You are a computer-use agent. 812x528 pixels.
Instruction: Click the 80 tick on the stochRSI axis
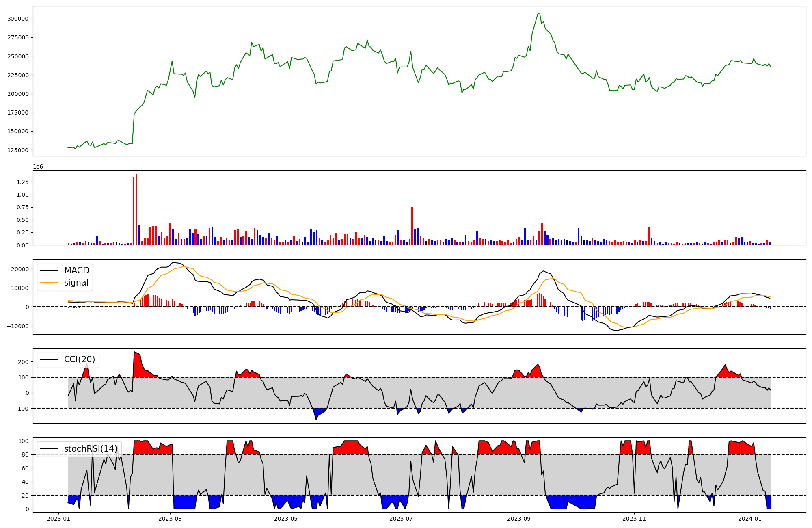pyautogui.click(x=25, y=455)
